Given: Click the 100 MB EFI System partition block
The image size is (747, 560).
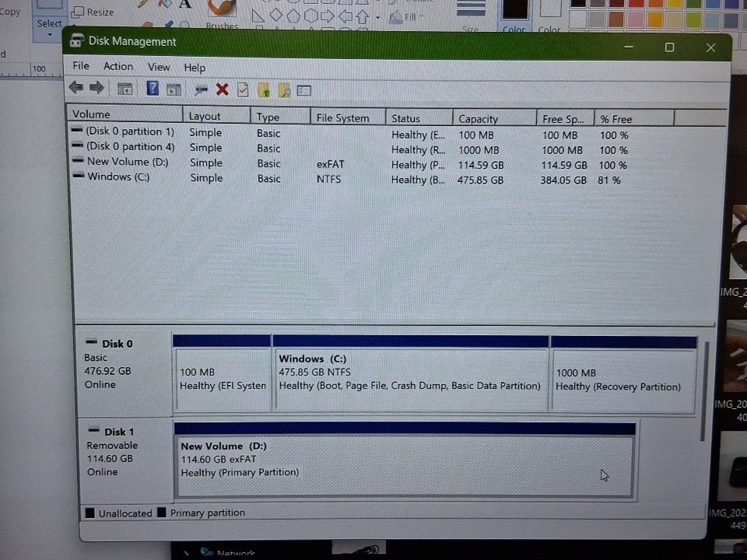Looking at the screenshot, I should coord(223,373).
